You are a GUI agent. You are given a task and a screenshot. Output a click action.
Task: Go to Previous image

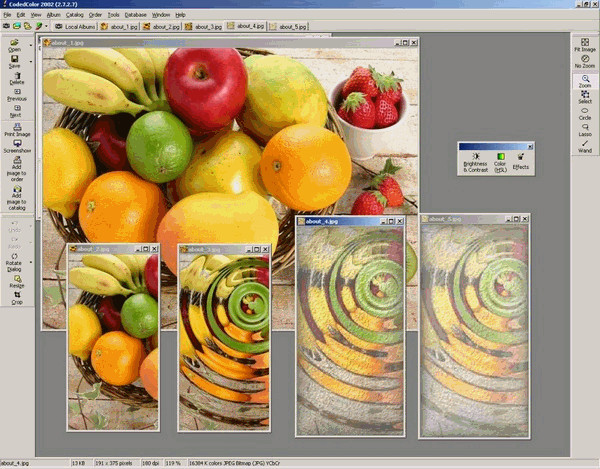(x=17, y=95)
